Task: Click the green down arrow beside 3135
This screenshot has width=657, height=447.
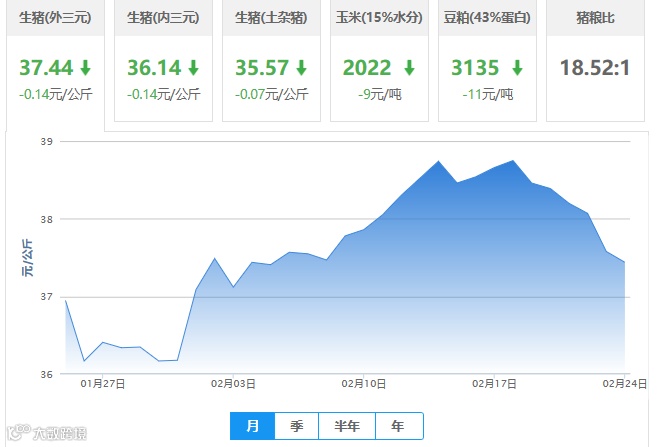Action: tap(518, 67)
